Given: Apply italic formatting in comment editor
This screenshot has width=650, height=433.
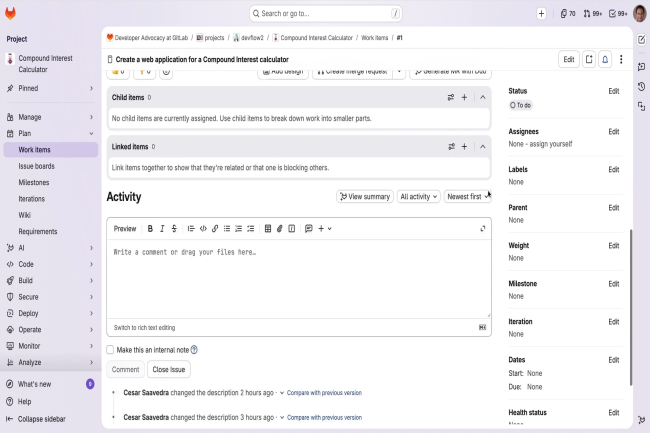Looking at the screenshot, I should (162, 229).
